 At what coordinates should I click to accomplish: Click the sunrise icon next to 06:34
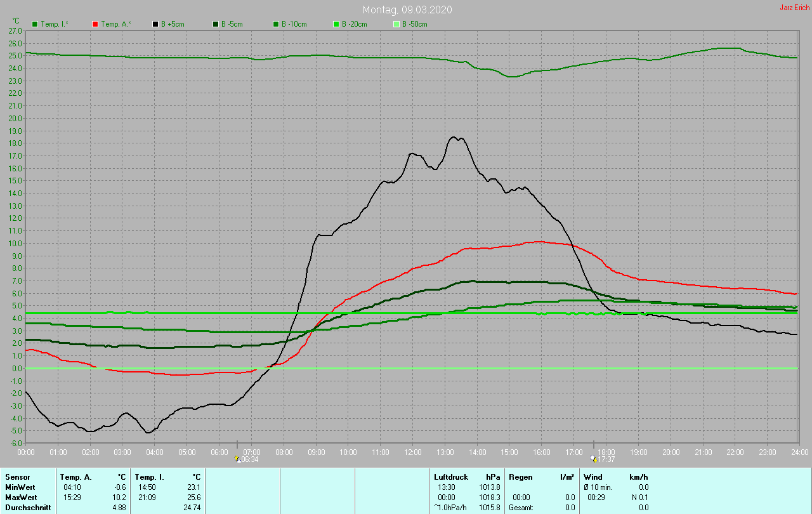237,459
